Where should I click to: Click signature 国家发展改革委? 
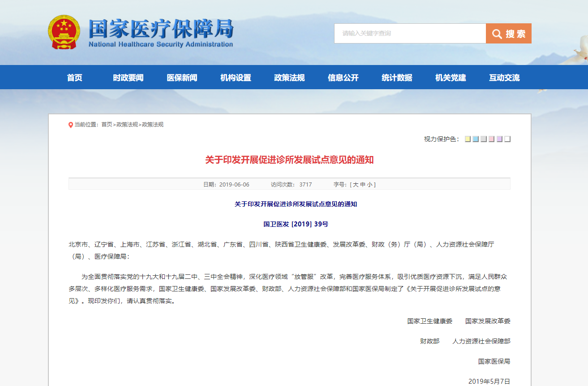488,321
